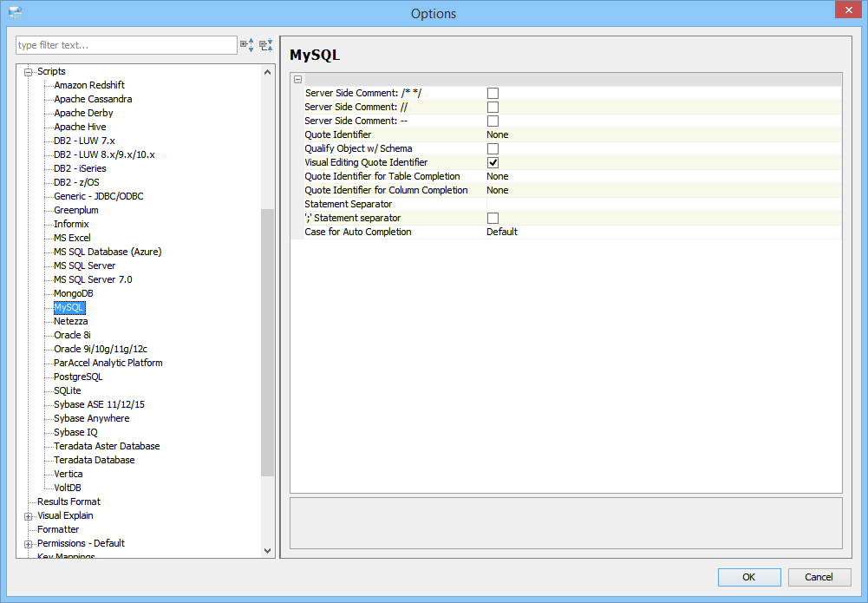Select Sybase IQ in the tree
868x603 pixels.
(75, 431)
